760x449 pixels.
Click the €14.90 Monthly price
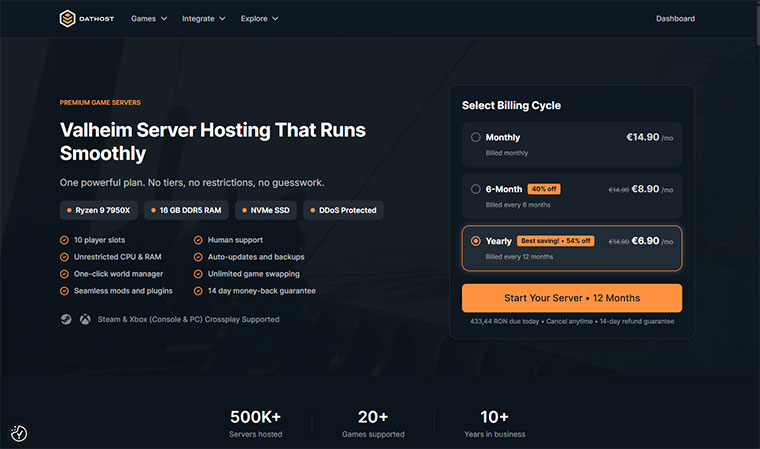(x=649, y=137)
